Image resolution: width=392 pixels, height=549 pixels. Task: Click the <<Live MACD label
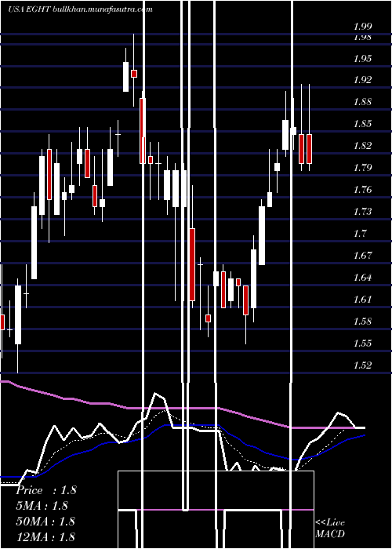(330, 529)
